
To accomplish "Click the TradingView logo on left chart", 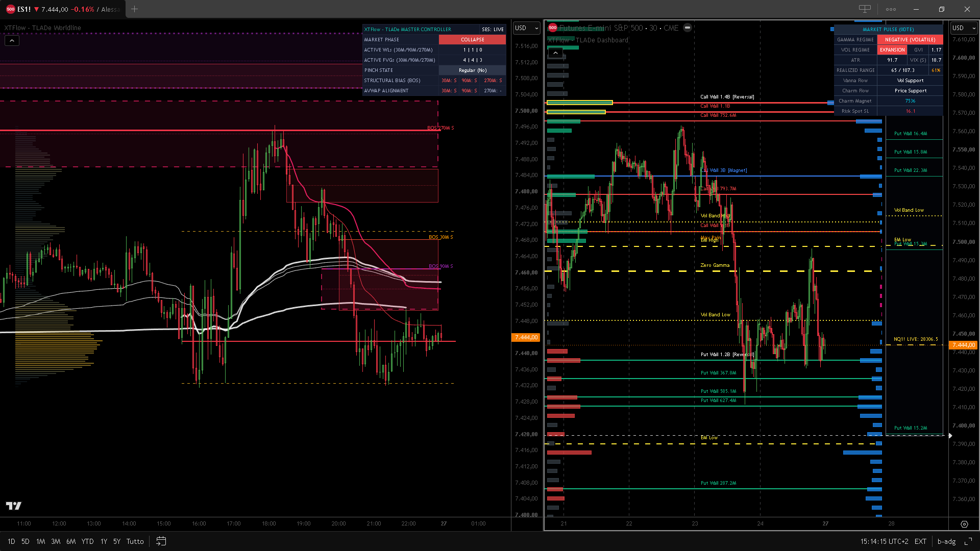I will 14,506.
